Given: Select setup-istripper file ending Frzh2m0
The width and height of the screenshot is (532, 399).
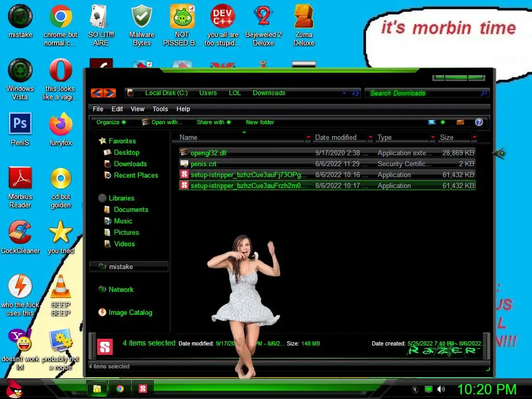Looking at the screenshot, I should click(327, 185).
